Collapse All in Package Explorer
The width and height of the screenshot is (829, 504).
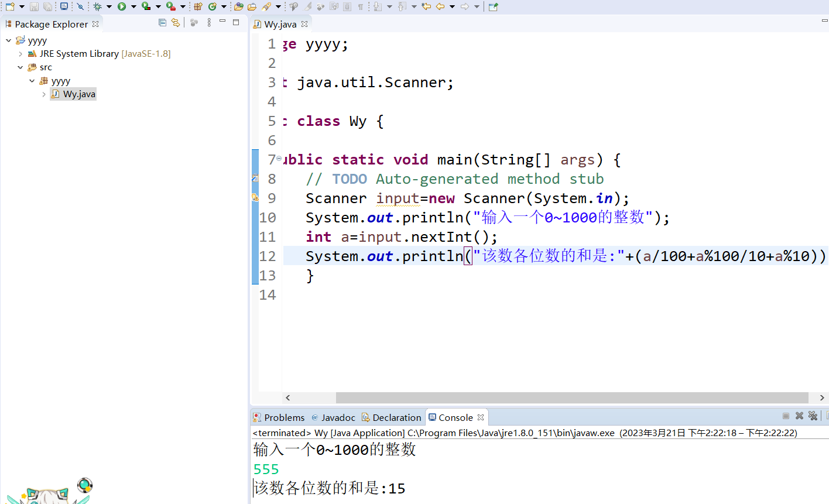162,23
